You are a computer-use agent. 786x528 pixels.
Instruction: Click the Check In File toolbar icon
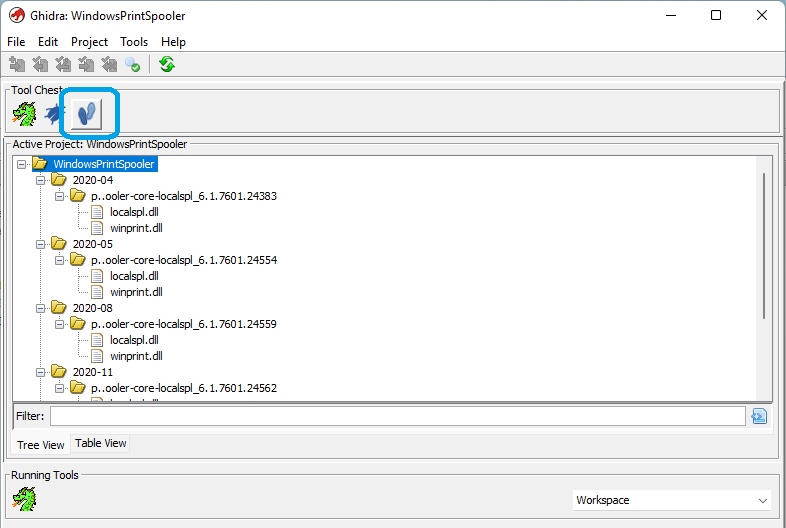[x=86, y=65]
